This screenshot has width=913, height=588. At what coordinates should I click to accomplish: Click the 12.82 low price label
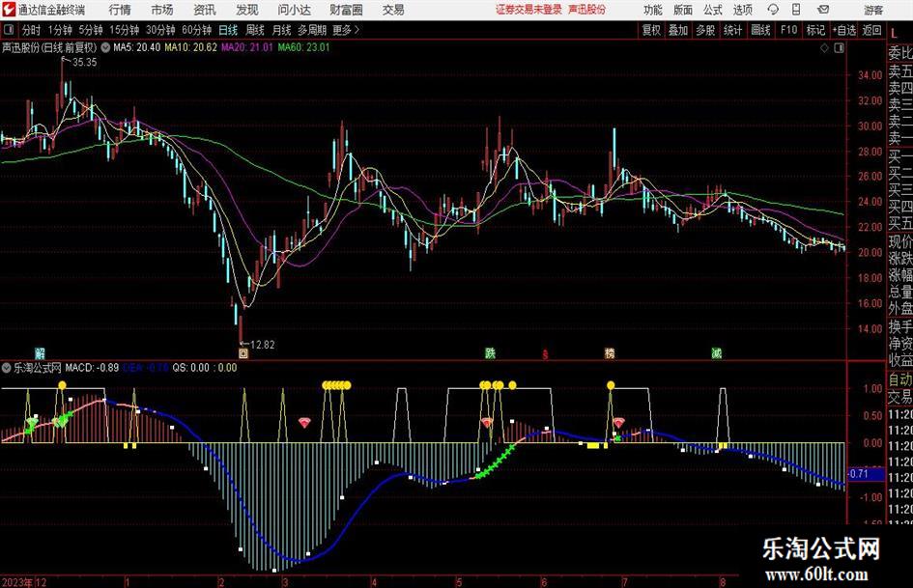coord(262,345)
